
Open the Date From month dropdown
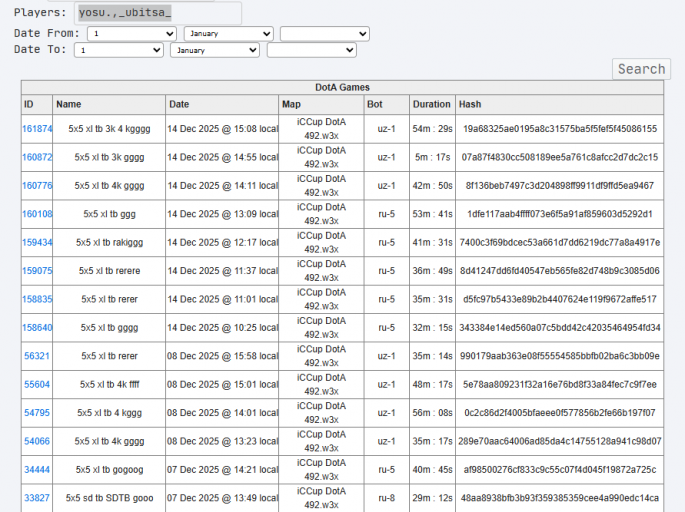tap(229, 34)
